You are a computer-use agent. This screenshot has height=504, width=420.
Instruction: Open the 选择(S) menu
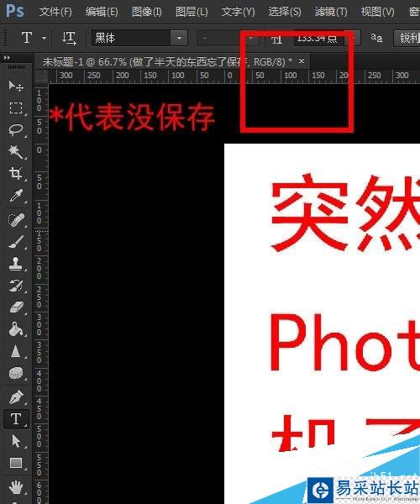(x=285, y=12)
